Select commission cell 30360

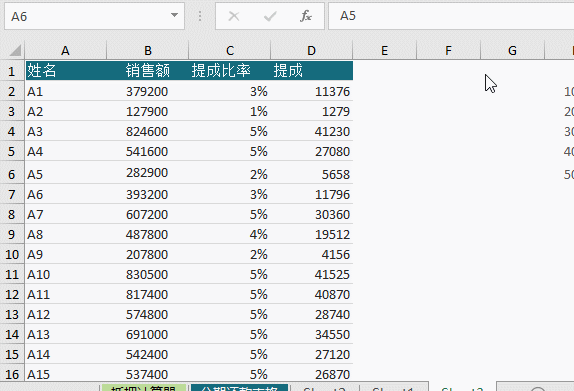(x=312, y=214)
